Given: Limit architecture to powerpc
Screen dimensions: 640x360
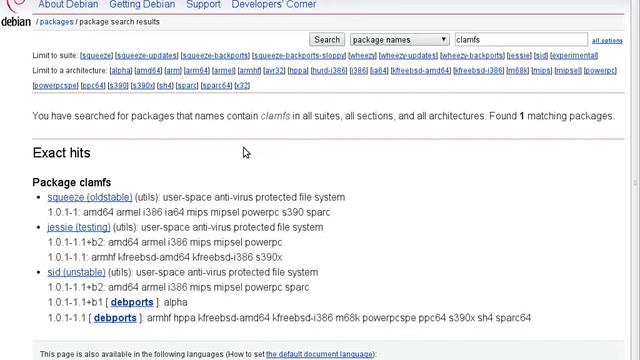Looking at the screenshot, I should coord(600,71).
